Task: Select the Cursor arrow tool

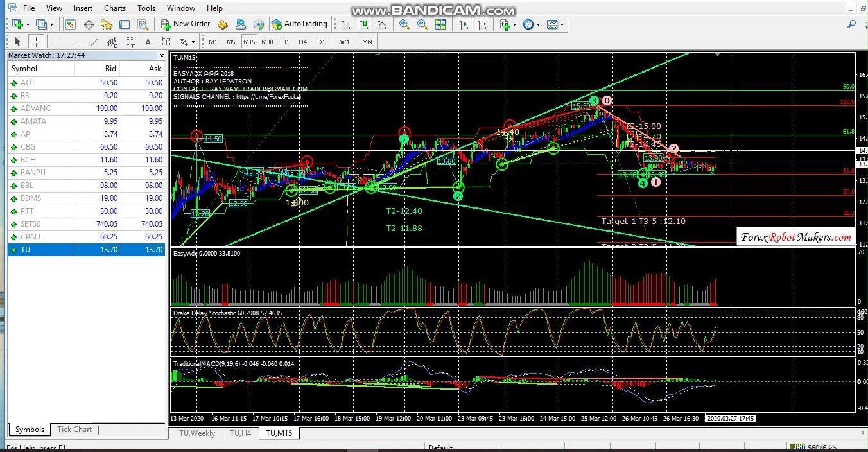Action: [x=17, y=42]
